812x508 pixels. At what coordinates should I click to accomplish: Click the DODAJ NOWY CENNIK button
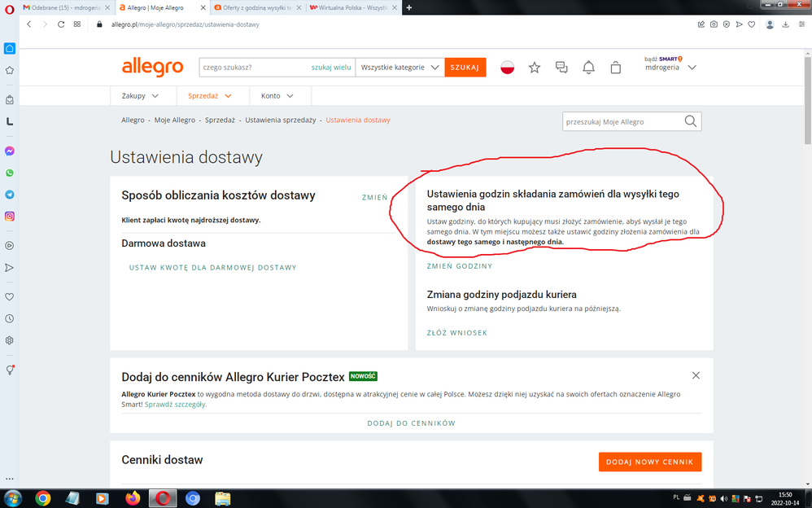point(650,462)
